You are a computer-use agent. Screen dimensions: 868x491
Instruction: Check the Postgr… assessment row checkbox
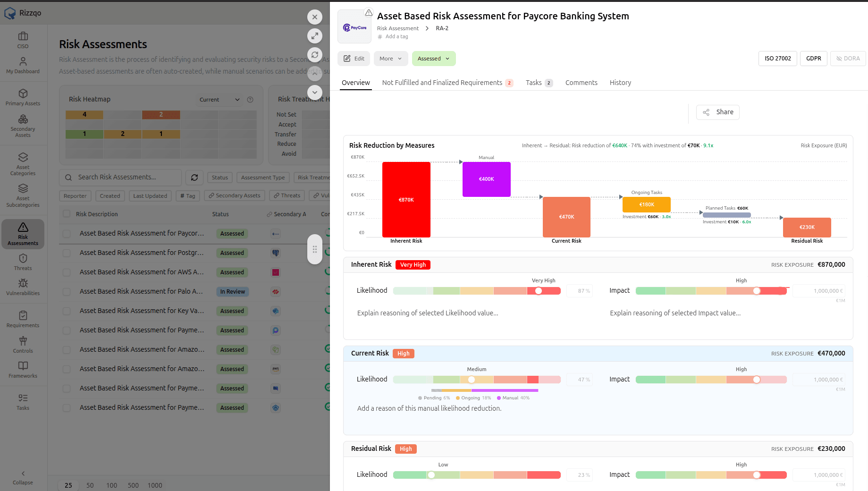click(x=67, y=253)
